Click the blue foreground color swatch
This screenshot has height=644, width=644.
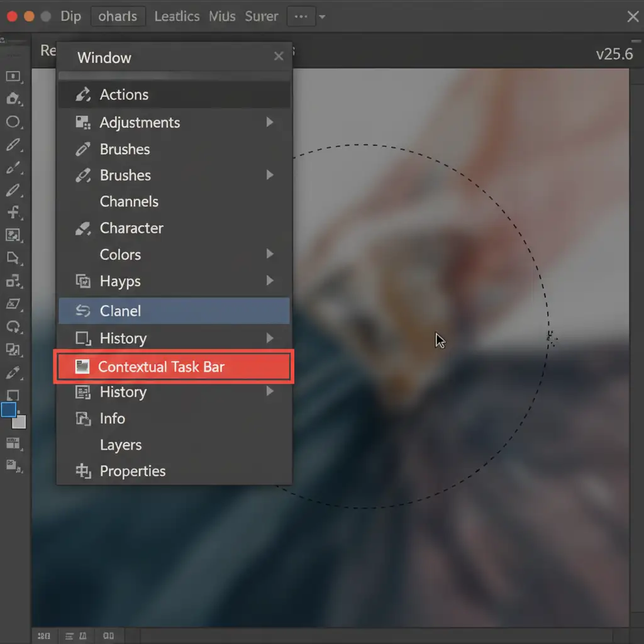point(9,410)
